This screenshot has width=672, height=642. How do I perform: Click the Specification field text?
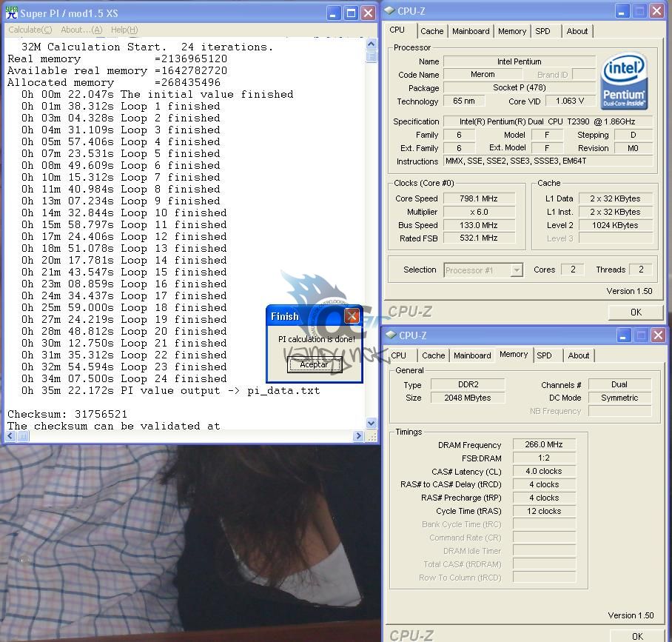547,121
